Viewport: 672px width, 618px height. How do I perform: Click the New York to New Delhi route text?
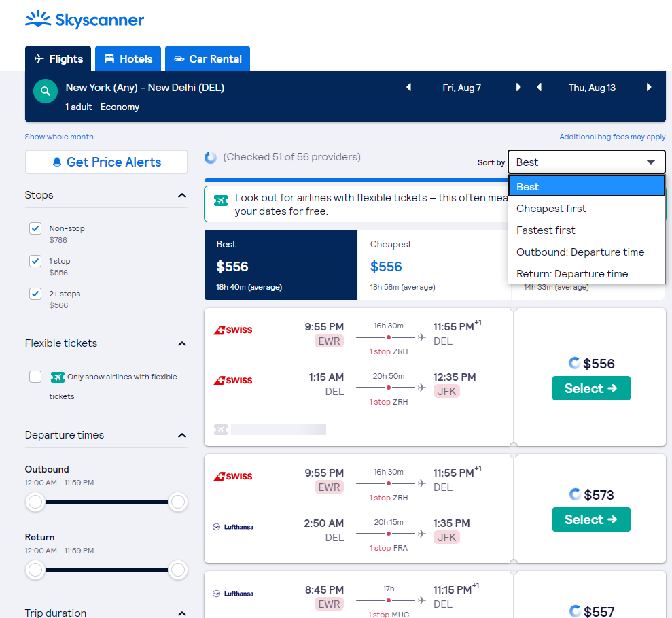tap(145, 88)
